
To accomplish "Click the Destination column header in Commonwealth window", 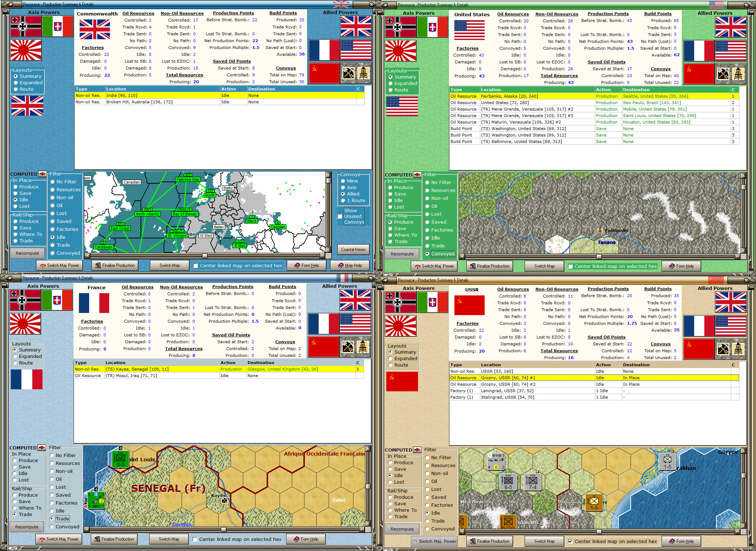I will pyautogui.click(x=301, y=89).
